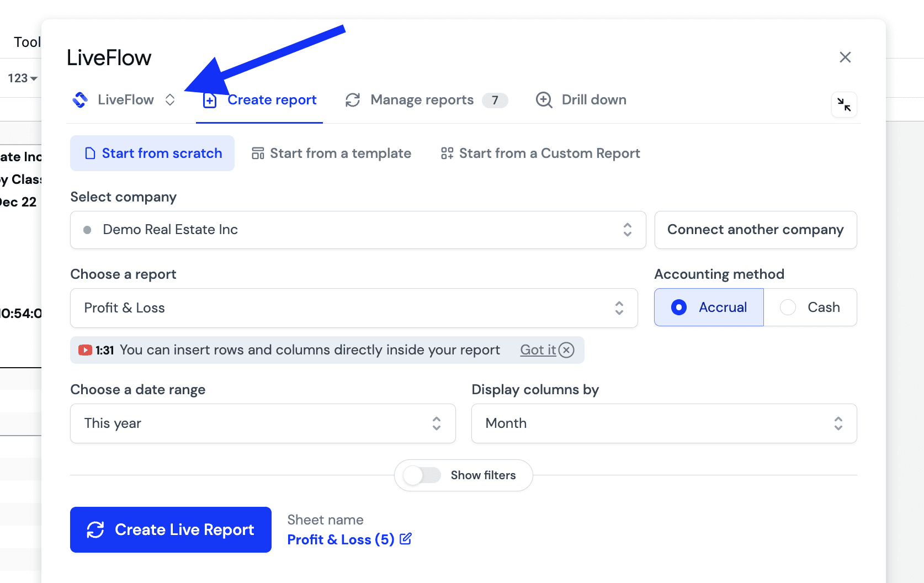Close the LiveFlow dialog
The width and height of the screenshot is (924, 583).
[845, 57]
